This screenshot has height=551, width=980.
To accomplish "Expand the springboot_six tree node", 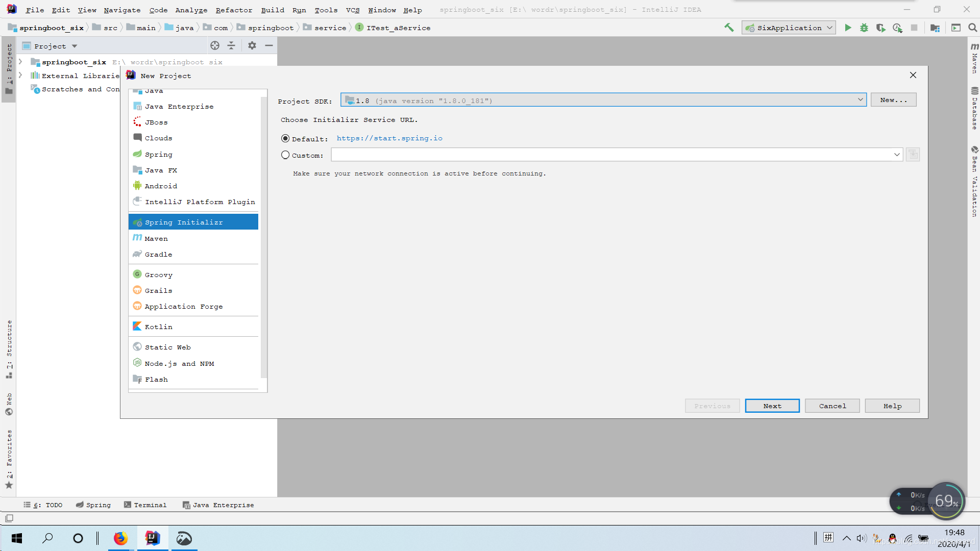I will coord(20,62).
